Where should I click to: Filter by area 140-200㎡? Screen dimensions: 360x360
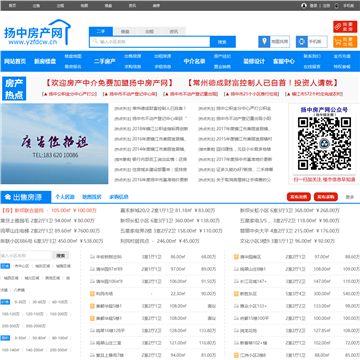pyautogui.click(x=35, y=350)
